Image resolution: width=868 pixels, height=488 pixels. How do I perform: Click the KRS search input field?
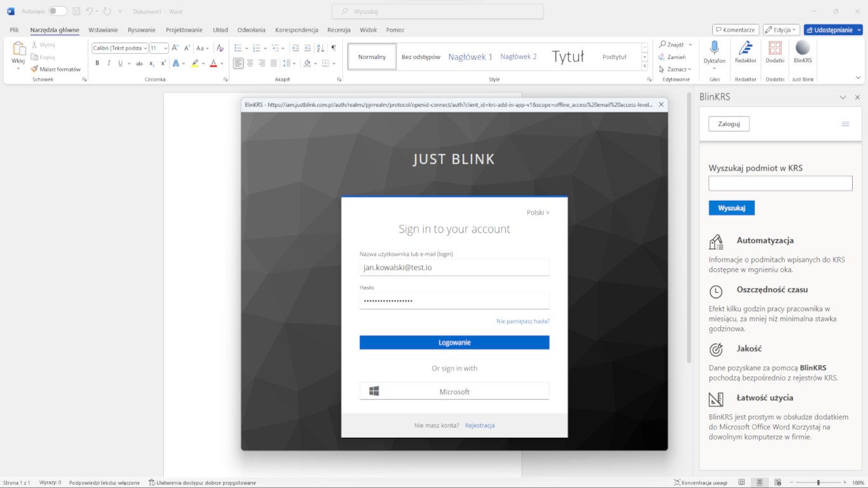780,184
